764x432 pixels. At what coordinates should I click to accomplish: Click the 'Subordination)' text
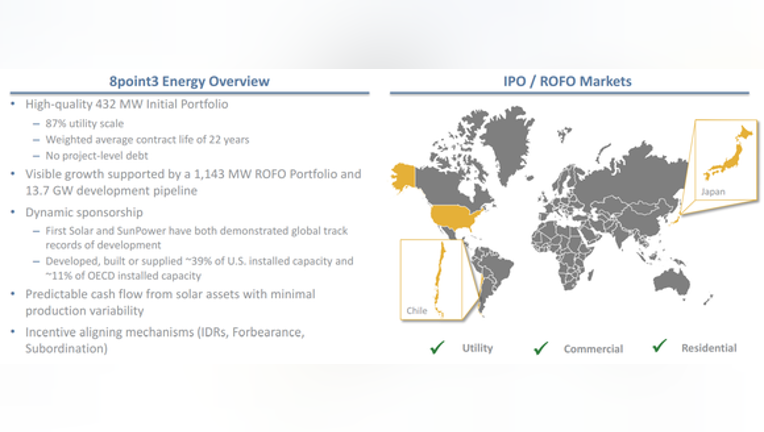(x=66, y=349)
